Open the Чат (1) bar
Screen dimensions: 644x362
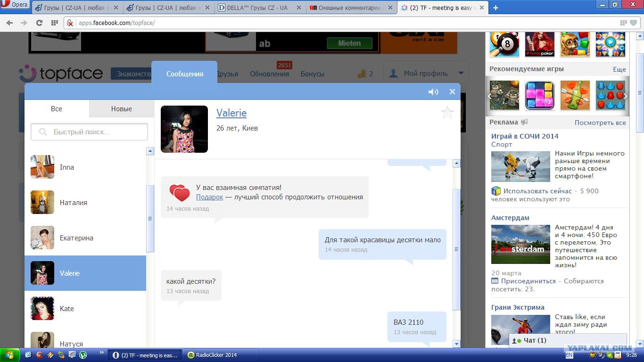pos(568,340)
